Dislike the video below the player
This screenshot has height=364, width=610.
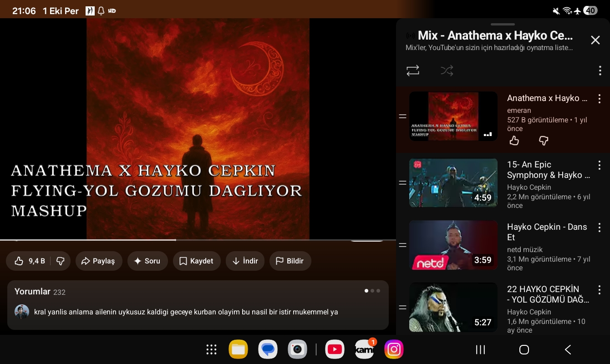[60, 261]
